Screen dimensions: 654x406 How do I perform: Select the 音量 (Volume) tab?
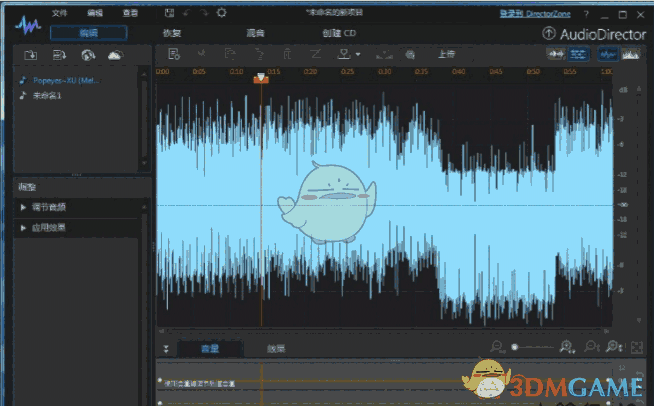pos(210,349)
